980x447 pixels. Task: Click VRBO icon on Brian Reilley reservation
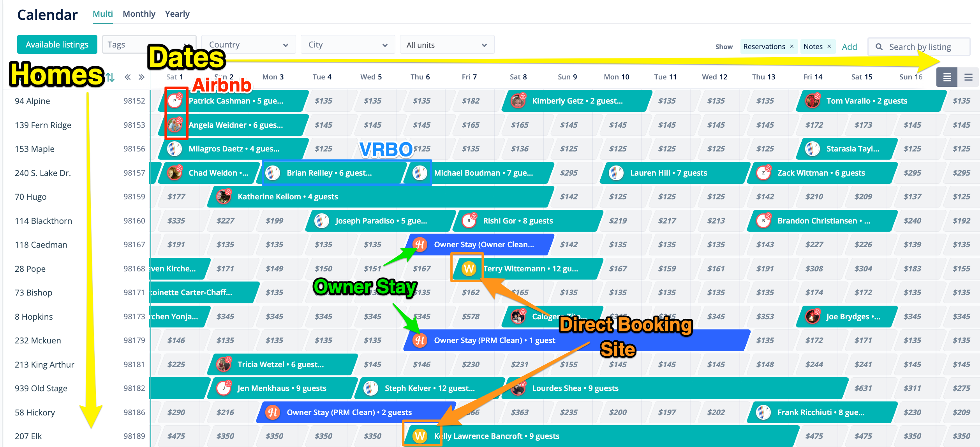[273, 173]
